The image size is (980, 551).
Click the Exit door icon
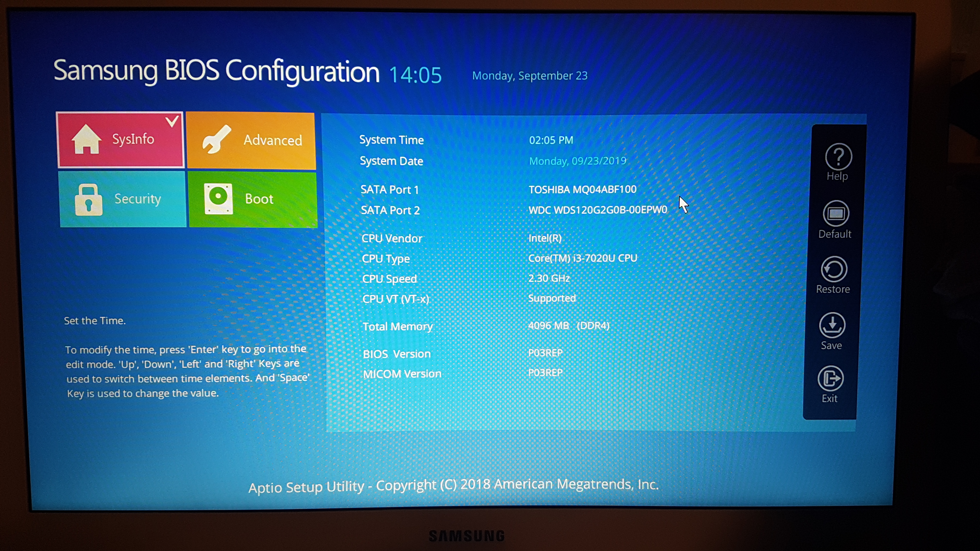831,378
